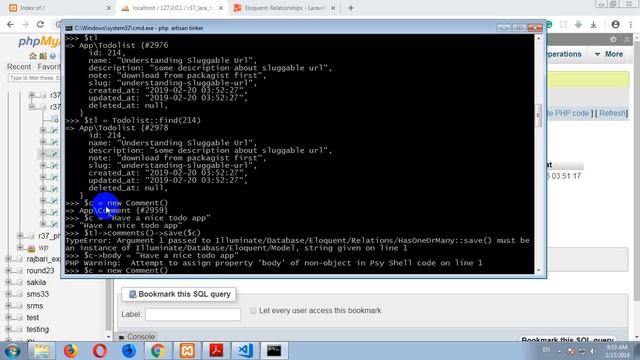Viewport: 640px width, 360px height.
Task: Click the Create PHP code link
Action: coord(568,113)
